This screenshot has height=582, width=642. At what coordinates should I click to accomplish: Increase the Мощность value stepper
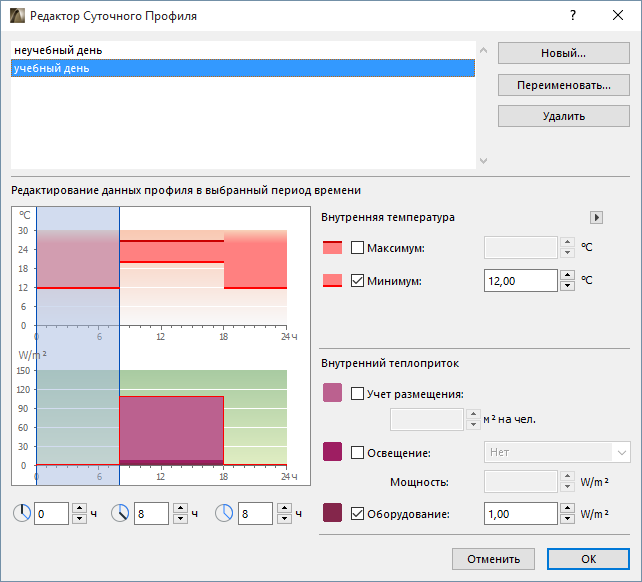tap(567, 476)
